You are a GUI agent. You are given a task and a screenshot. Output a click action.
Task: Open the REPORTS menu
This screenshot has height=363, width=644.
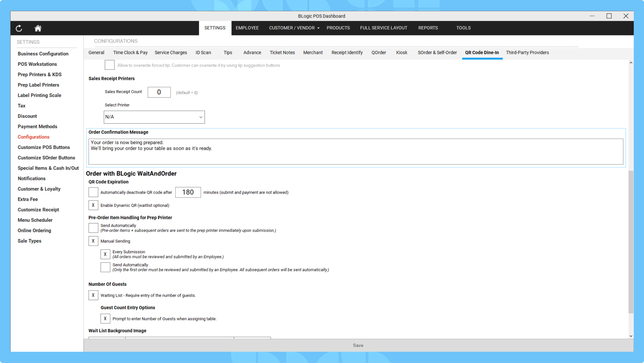pyautogui.click(x=428, y=28)
